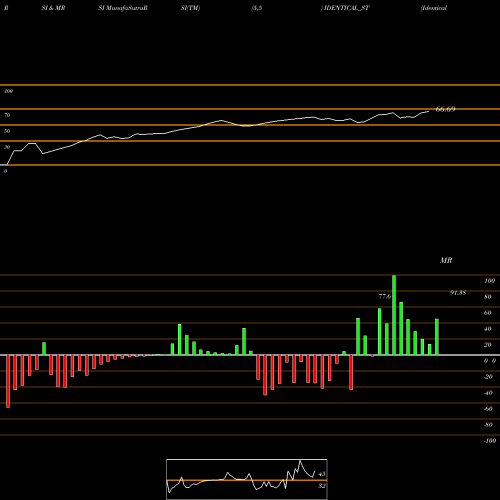Click the RSI value label 66.69

click(x=445, y=109)
